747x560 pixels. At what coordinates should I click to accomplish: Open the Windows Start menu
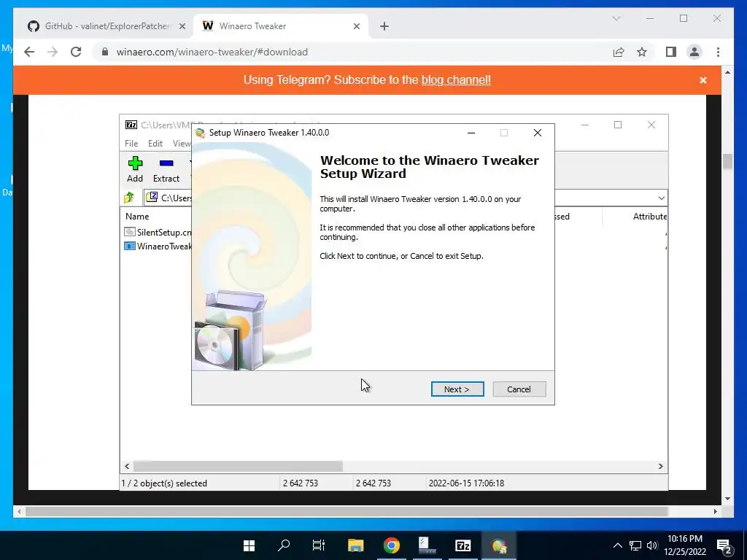point(249,545)
